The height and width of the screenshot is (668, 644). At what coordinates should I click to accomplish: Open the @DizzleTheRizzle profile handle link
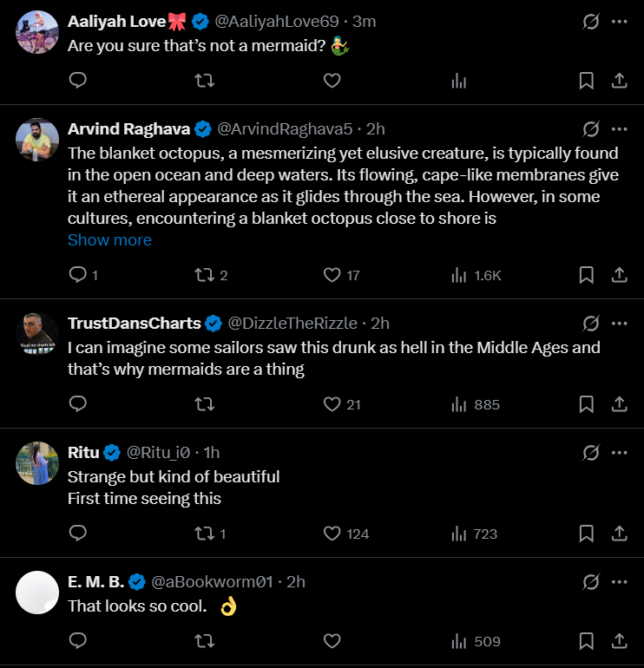pyautogui.click(x=292, y=324)
